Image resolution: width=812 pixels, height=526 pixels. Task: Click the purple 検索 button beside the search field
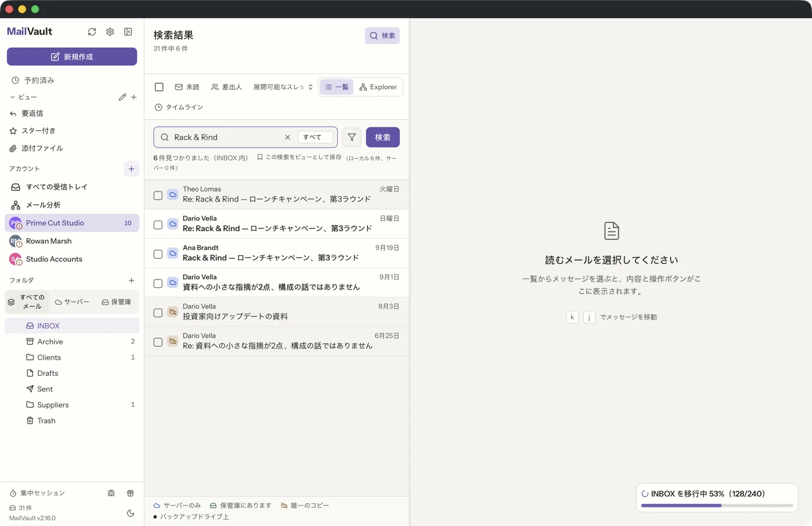pyautogui.click(x=383, y=137)
